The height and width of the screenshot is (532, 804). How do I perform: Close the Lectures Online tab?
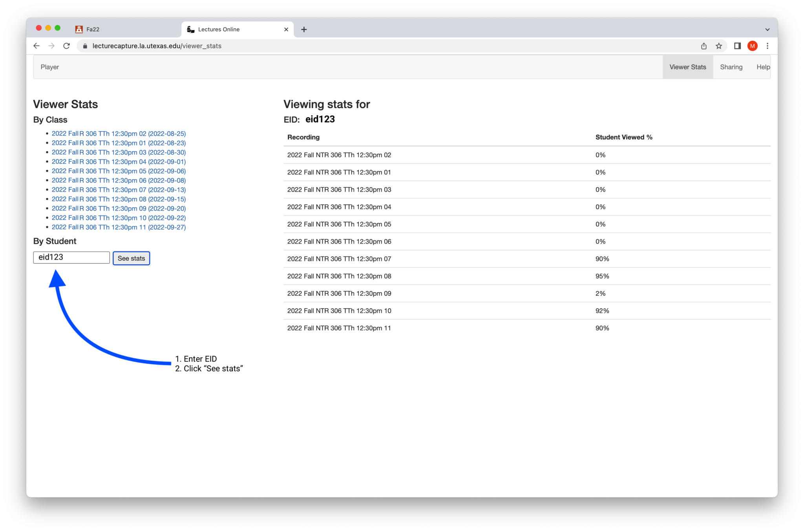point(286,29)
